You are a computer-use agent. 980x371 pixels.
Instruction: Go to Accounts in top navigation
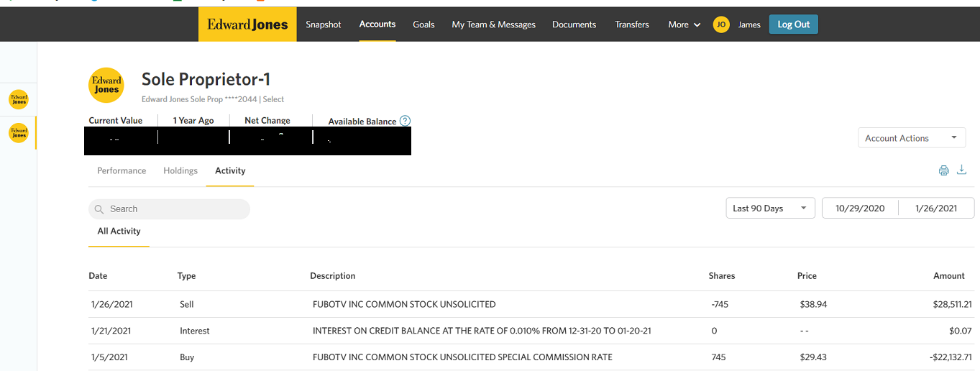(x=377, y=24)
